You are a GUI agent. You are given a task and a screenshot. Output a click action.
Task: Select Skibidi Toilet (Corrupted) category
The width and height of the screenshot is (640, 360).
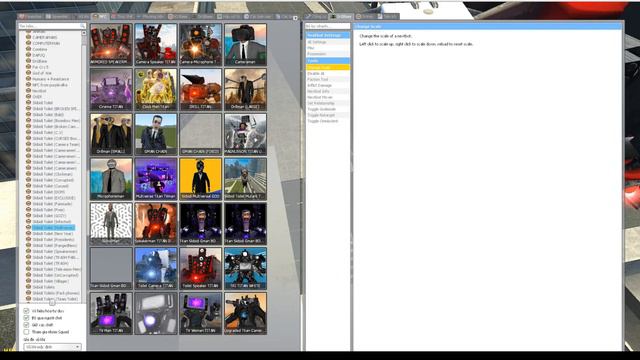[53, 180]
